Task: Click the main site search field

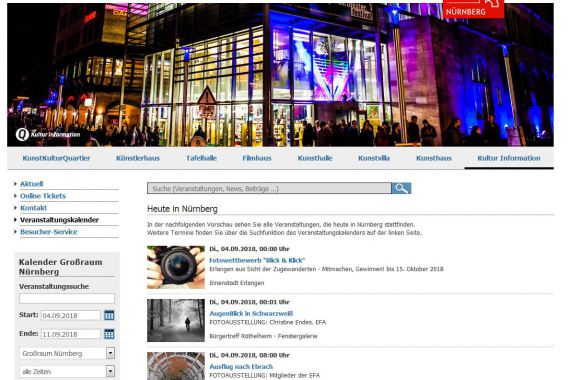Action: click(x=269, y=188)
